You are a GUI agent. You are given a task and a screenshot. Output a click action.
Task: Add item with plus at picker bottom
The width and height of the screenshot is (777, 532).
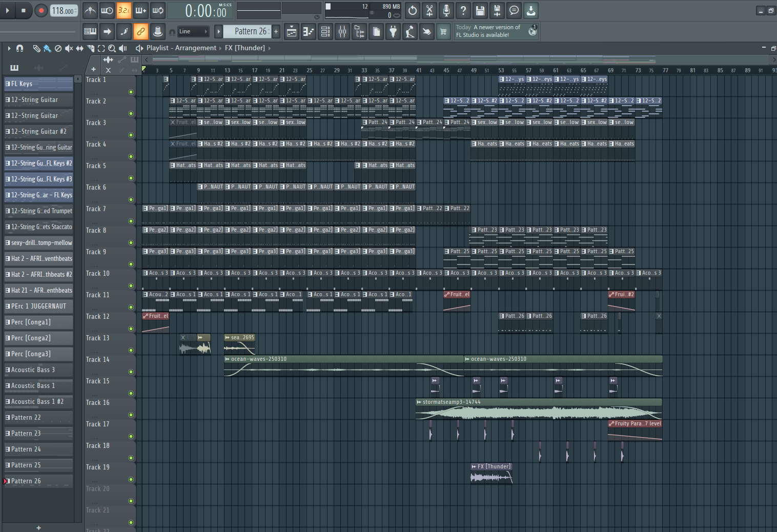[x=38, y=527]
